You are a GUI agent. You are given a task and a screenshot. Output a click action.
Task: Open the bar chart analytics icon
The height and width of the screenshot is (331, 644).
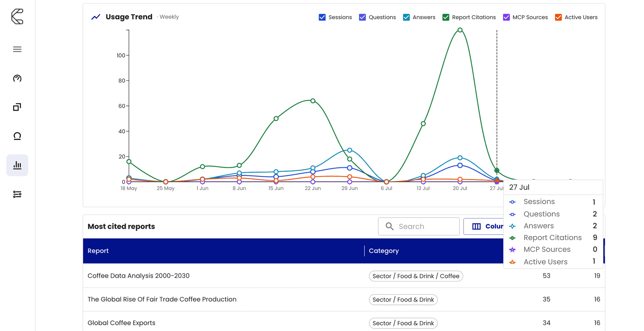click(x=17, y=165)
